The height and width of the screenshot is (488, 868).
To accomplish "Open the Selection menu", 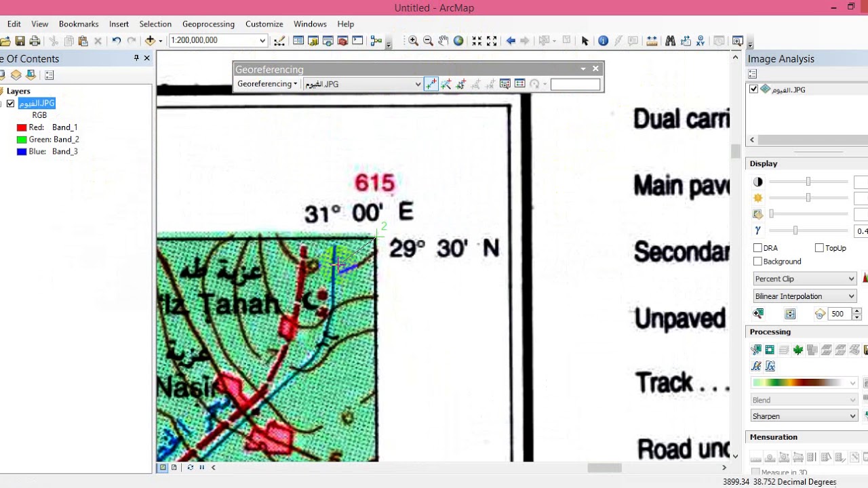I will coord(155,24).
